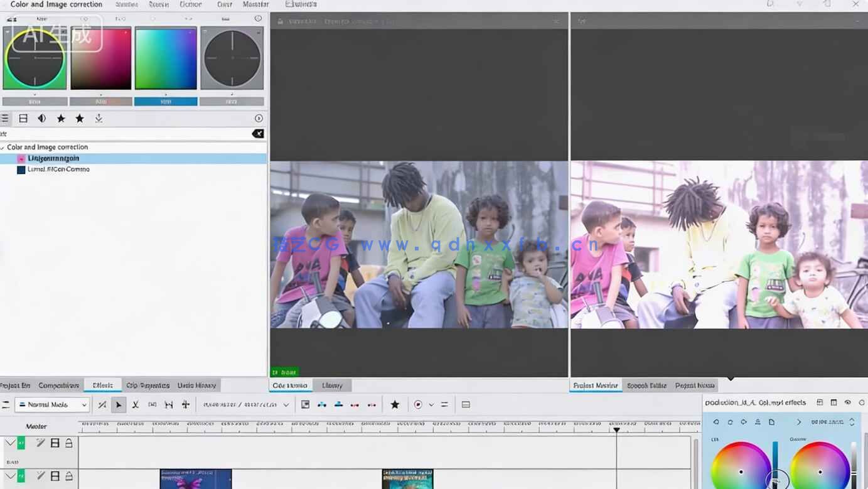868x489 pixels.
Task: Collapse the Color and Image correction category
Action: [3, 148]
